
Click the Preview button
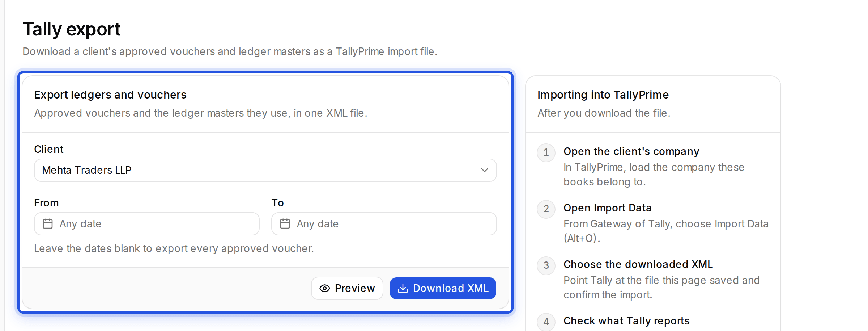pyautogui.click(x=347, y=288)
